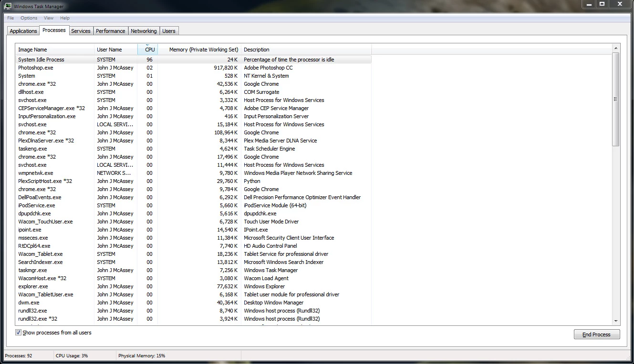Click the 108,964 K memory value
634x364 pixels.
pyautogui.click(x=226, y=132)
